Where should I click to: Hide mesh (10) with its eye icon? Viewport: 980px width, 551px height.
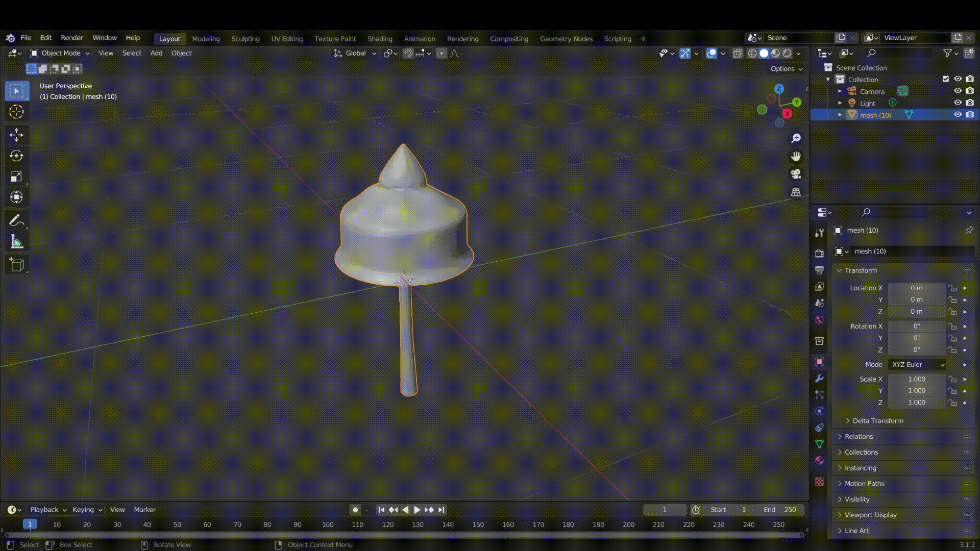958,115
